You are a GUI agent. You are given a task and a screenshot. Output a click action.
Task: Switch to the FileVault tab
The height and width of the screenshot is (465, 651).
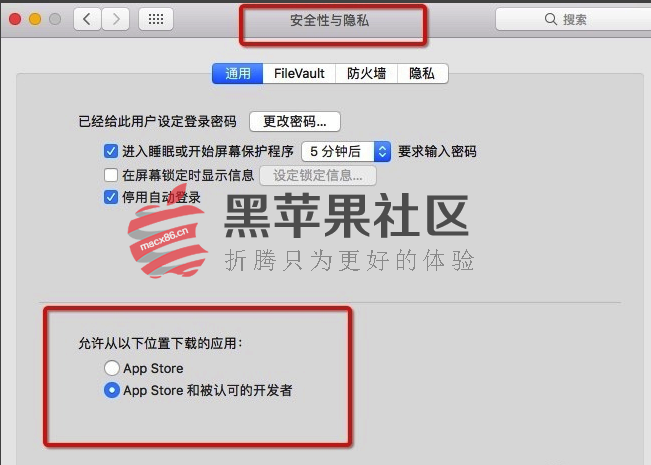tap(299, 73)
